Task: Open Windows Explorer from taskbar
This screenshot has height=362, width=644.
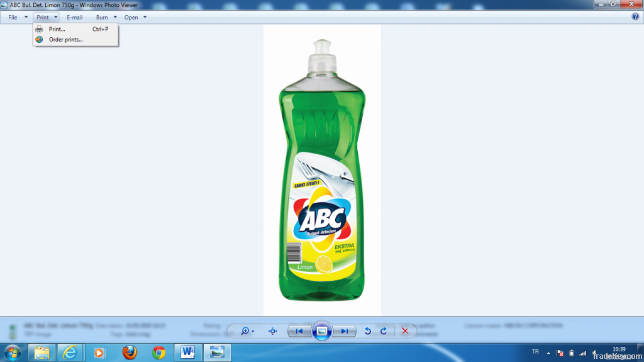Action: [x=42, y=353]
